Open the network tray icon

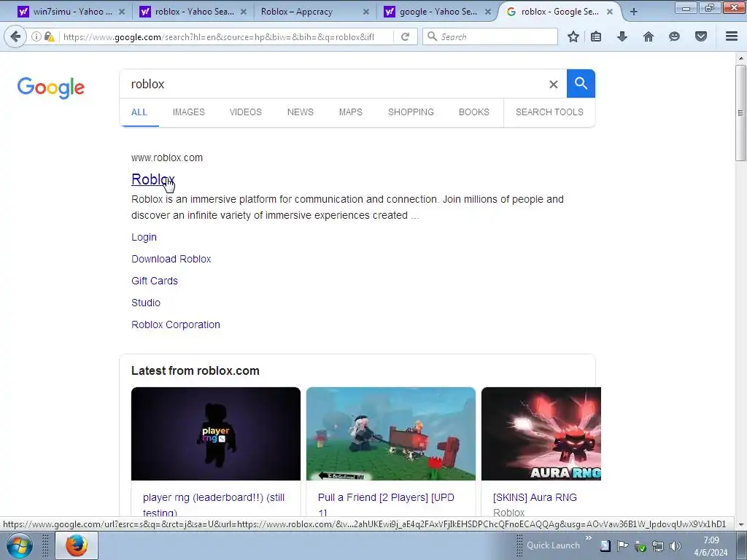657,546
